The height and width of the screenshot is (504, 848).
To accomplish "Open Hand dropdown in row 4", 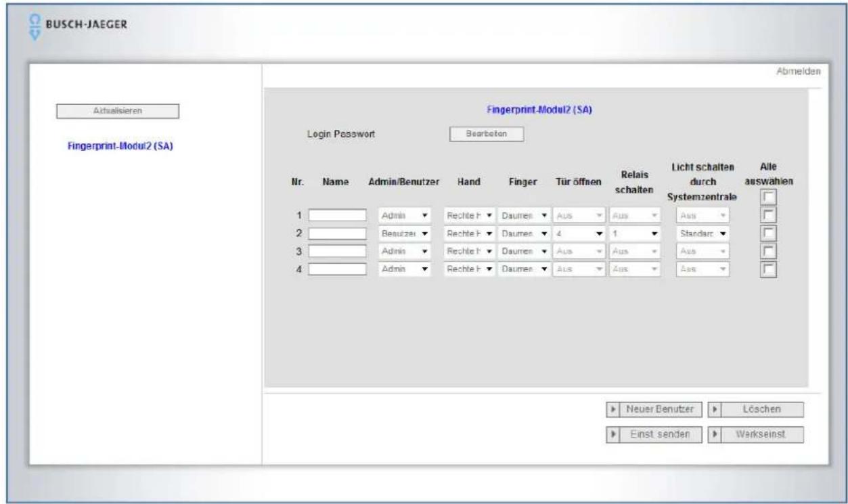I will 469,269.
